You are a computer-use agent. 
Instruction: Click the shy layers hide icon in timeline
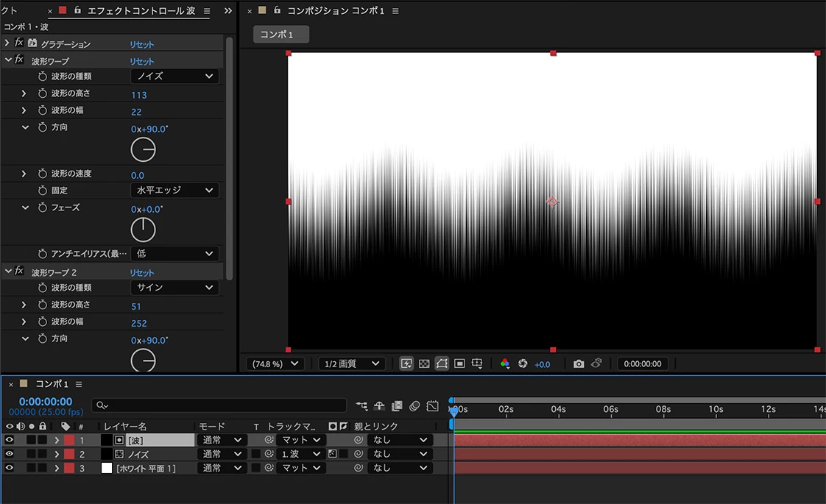coord(379,405)
